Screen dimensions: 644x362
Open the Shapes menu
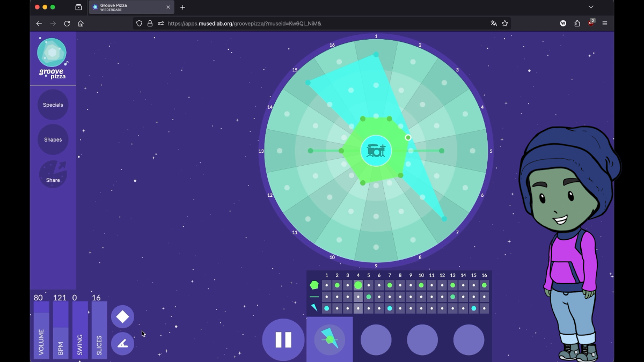click(53, 139)
